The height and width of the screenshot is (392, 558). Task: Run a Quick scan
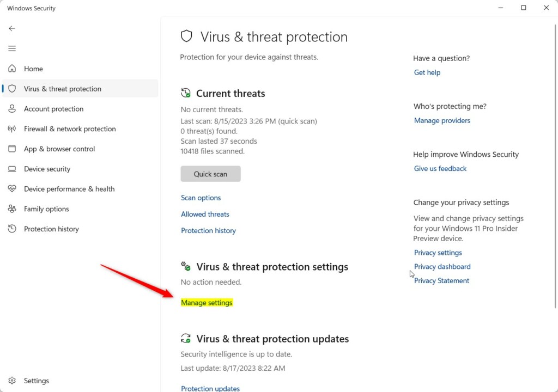coord(210,174)
